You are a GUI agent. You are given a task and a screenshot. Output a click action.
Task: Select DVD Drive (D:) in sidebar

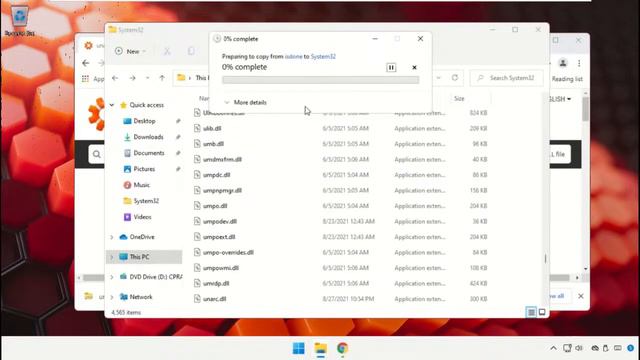[x=151, y=277]
